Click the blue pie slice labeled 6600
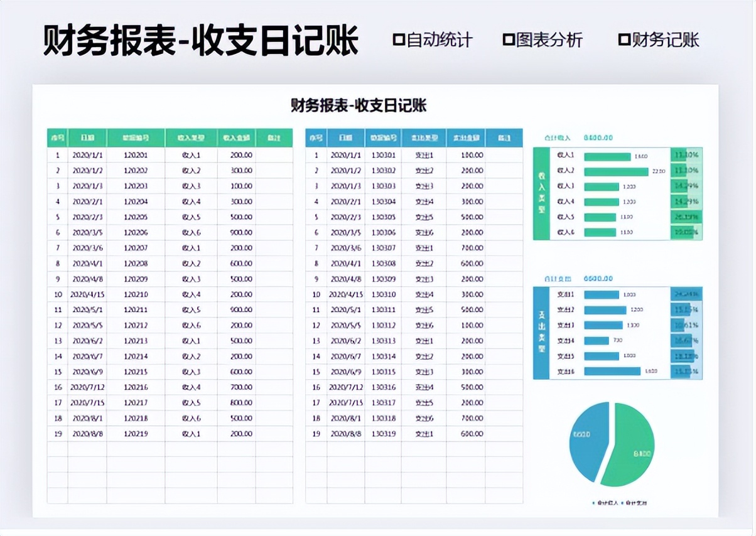This screenshot has height=536, width=756. tap(583, 434)
